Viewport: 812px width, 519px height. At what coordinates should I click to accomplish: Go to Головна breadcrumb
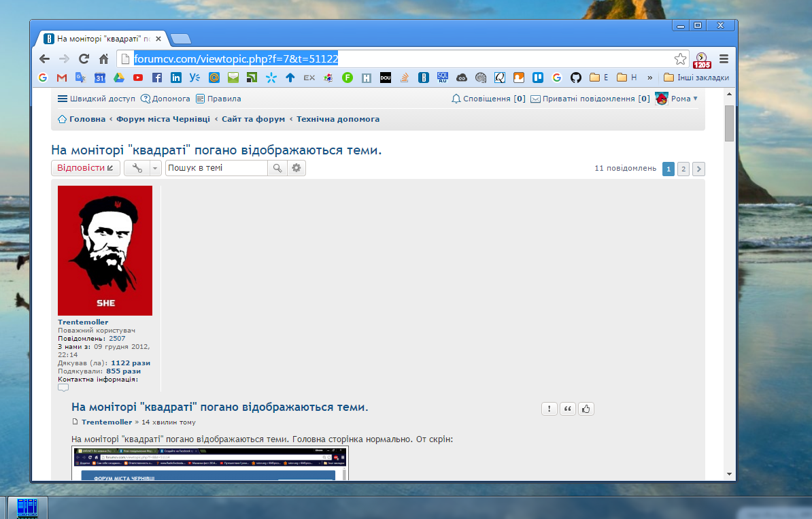pyautogui.click(x=82, y=119)
